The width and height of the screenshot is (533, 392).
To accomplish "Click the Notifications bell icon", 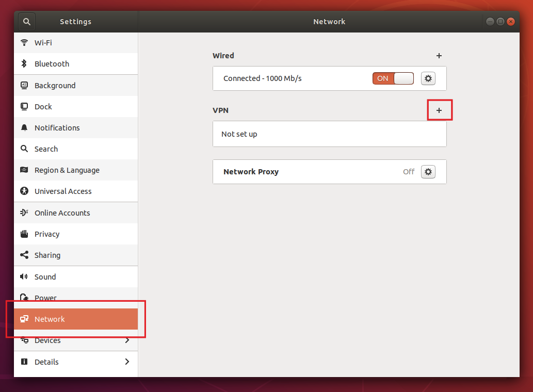I will pos(24,128).
